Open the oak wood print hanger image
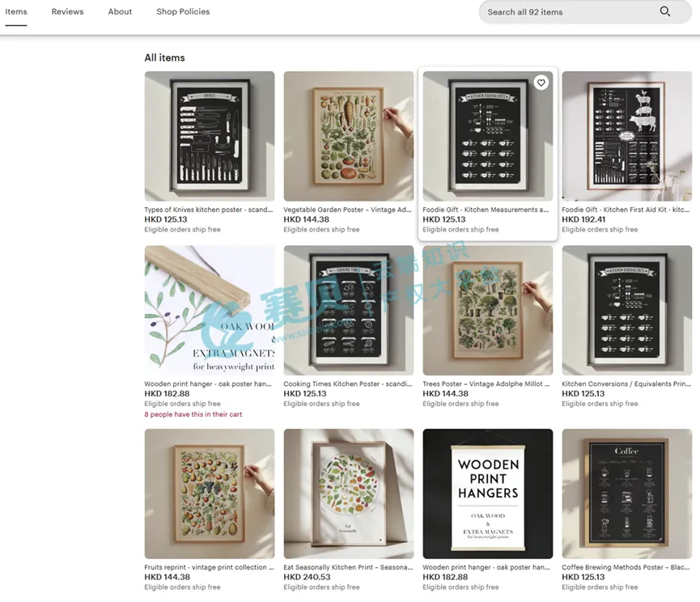This screenshot has height=602, width=700. (x=210, y=311)
